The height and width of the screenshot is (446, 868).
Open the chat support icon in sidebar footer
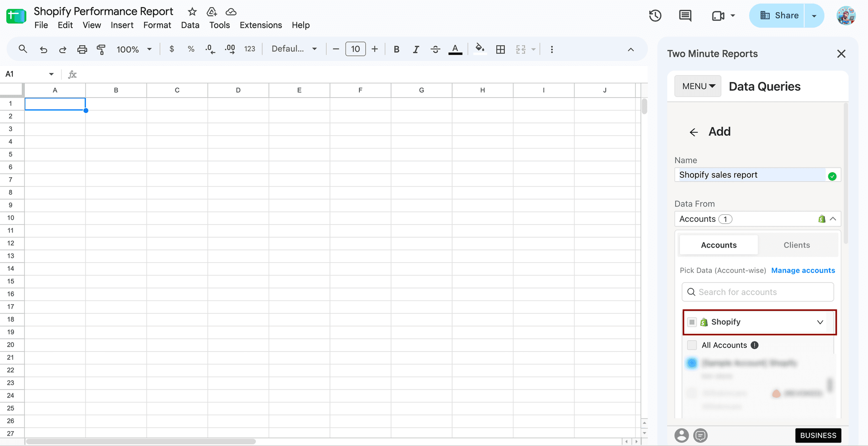[701, 436]
